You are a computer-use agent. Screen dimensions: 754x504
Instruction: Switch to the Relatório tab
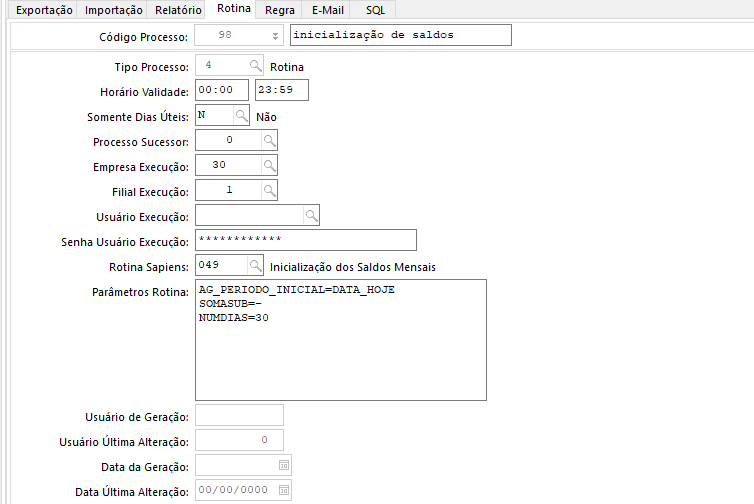pyautogui.click(x=178, y=10)
